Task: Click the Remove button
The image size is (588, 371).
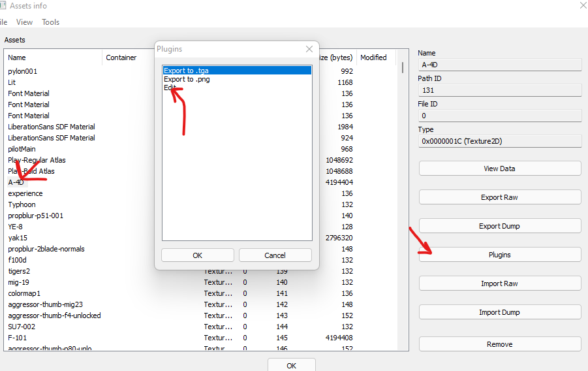Action: [x=500, y=344]
